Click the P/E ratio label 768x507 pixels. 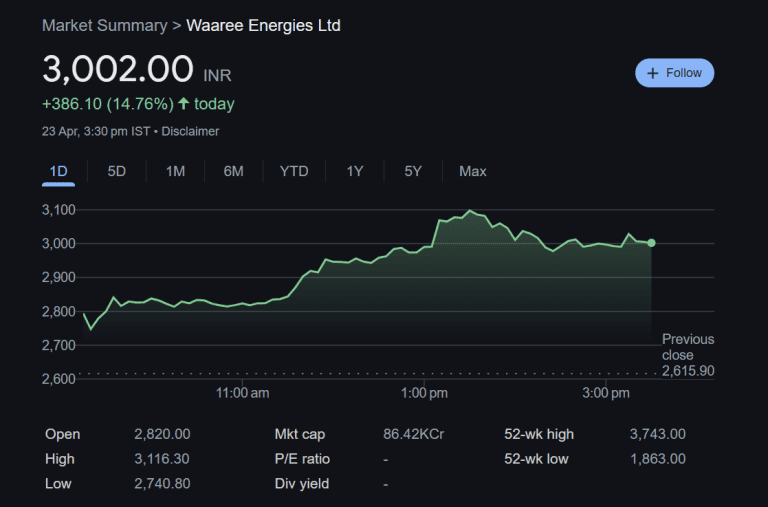(302, 459)
